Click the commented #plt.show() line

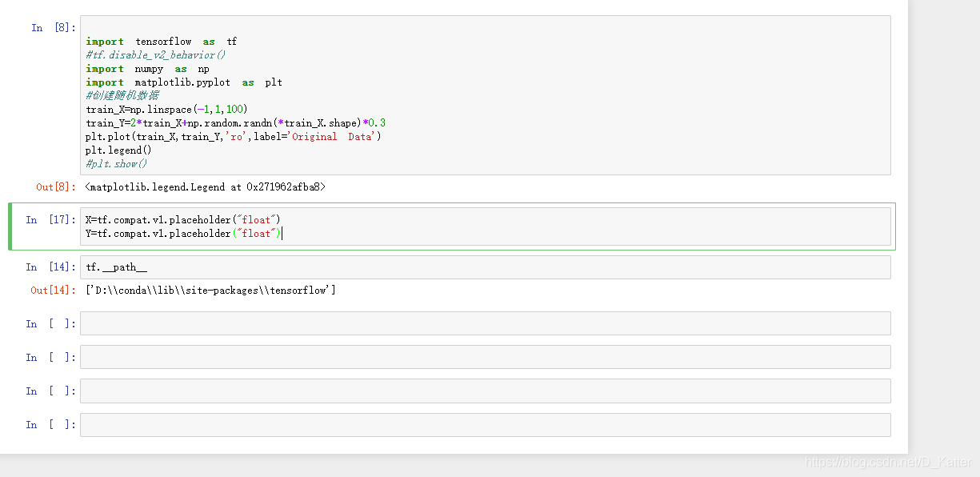pyautogui.click(x=115, y=163)
